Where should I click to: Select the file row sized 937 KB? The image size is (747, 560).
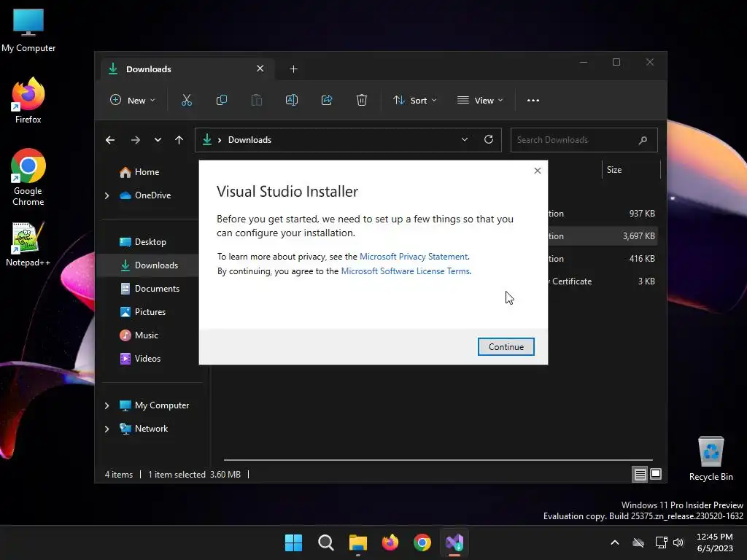coord(603,214)
